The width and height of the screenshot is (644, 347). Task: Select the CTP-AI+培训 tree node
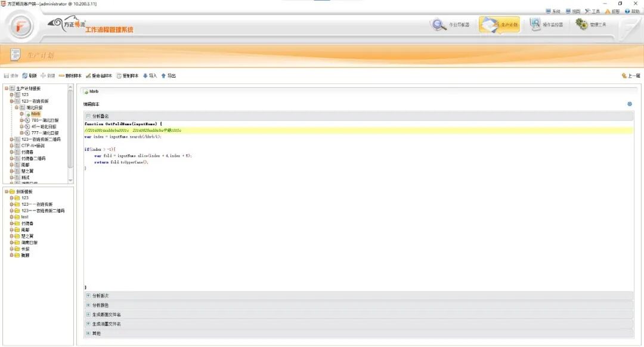[x=33, y=145]
